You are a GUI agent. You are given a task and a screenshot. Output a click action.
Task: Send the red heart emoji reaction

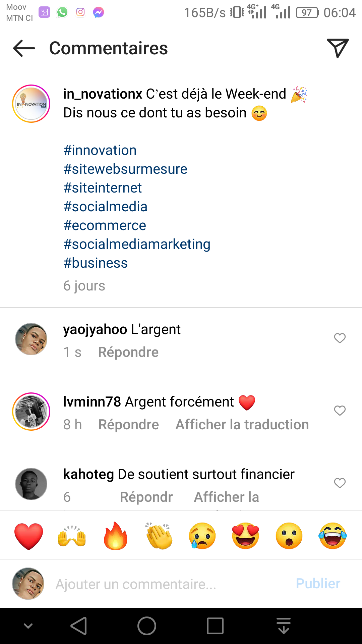point(29,536)
